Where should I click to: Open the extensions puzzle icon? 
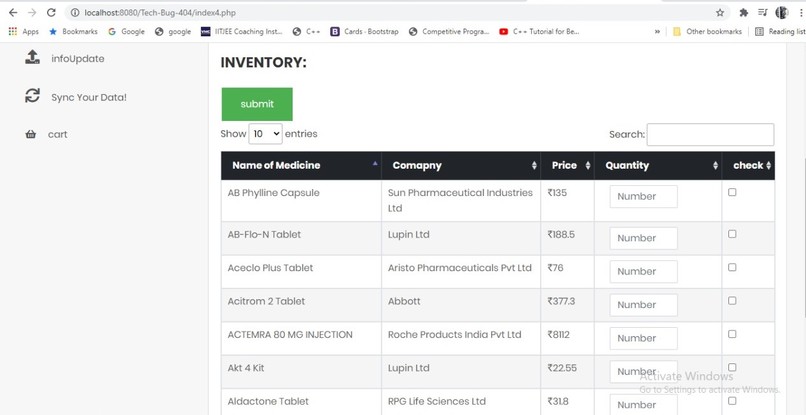pyautogui.click(x=744, y=12)
